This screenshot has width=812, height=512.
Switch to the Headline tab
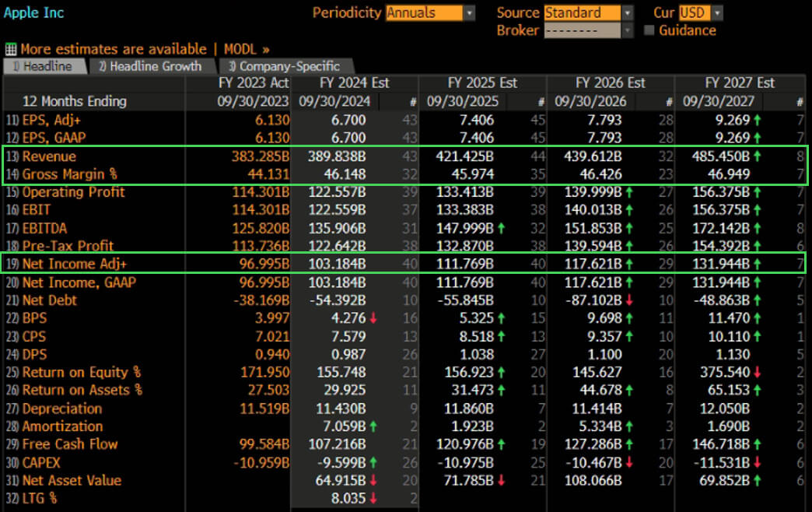point(44,66)
